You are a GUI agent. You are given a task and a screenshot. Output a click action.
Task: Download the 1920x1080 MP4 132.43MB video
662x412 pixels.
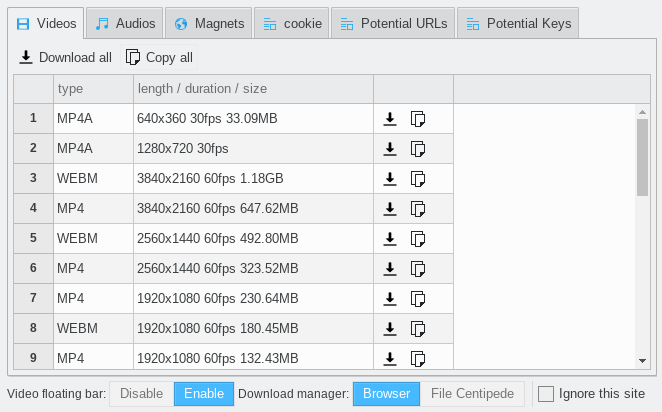tap(390, 359)
